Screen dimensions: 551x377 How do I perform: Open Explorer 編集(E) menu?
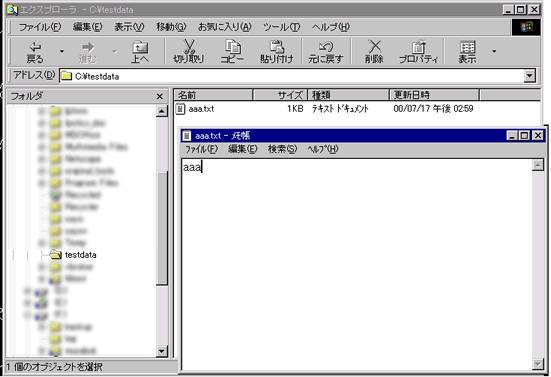87,27
